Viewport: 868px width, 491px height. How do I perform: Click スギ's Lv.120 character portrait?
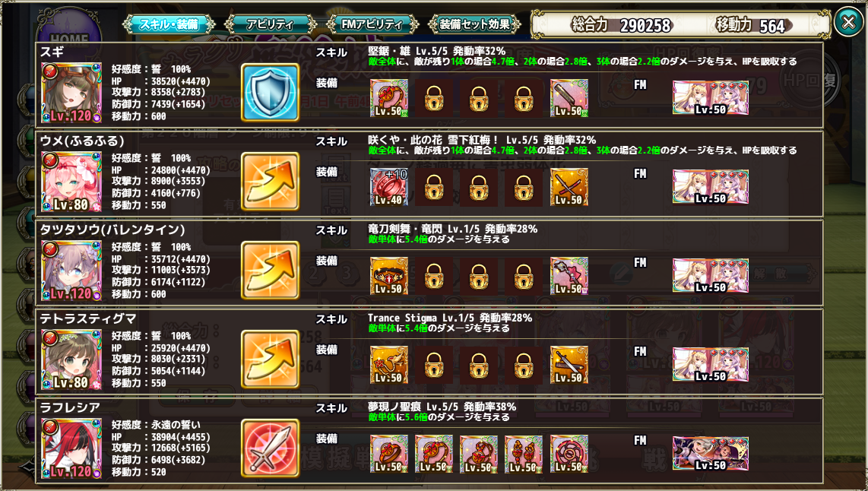click(71, 93)
